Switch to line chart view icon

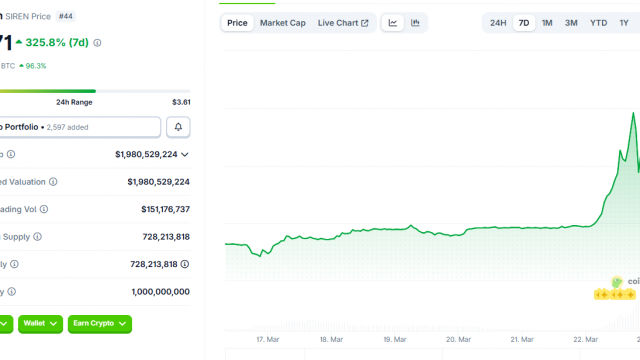coord(393,23)
